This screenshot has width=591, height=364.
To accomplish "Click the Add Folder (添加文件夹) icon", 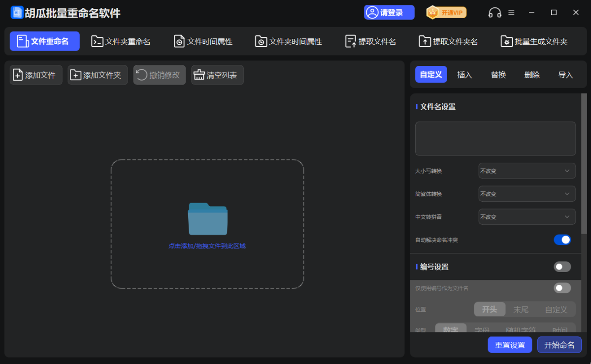I will point(75,75).
